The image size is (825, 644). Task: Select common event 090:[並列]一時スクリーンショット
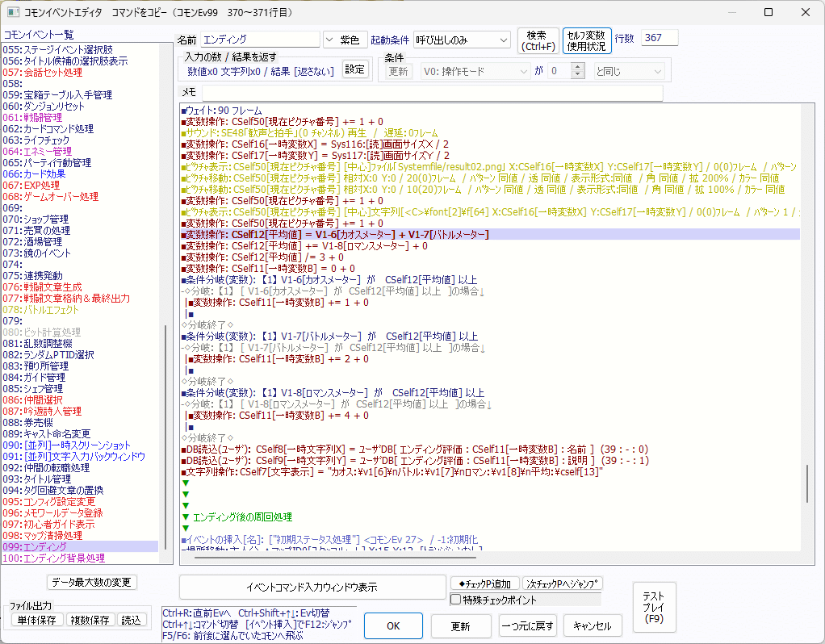click(80, 445)
